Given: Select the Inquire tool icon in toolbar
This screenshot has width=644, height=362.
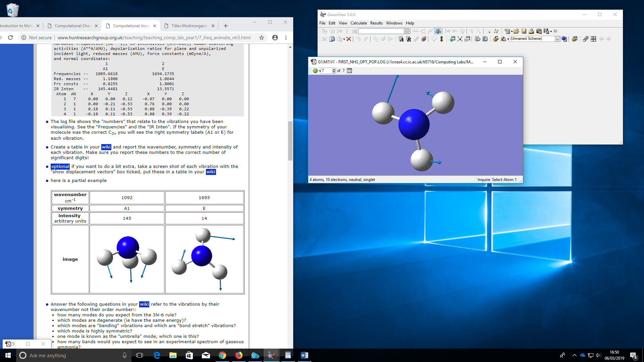Looking at the screenshot, I should pos(438,31).
